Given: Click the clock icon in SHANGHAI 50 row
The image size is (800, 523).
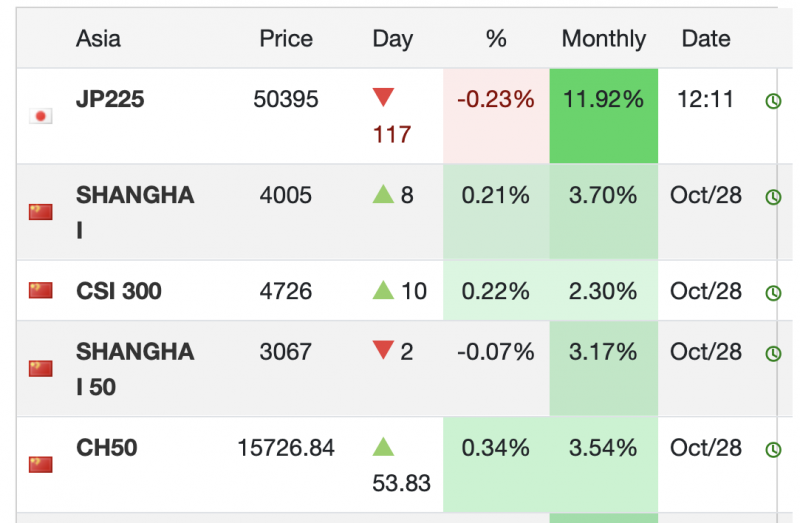Looking at the screenshot, I should 772,354.
